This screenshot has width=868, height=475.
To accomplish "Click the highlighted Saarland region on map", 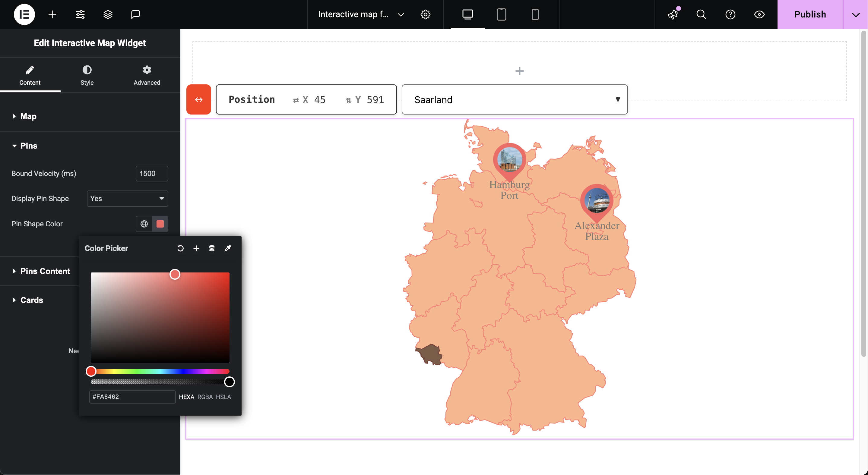I will [x=430, y=354].
